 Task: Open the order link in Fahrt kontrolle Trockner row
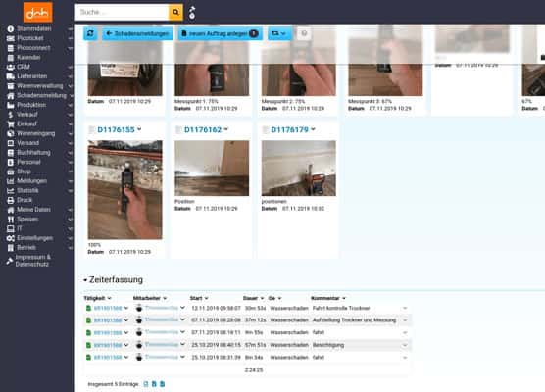(108, 309)
